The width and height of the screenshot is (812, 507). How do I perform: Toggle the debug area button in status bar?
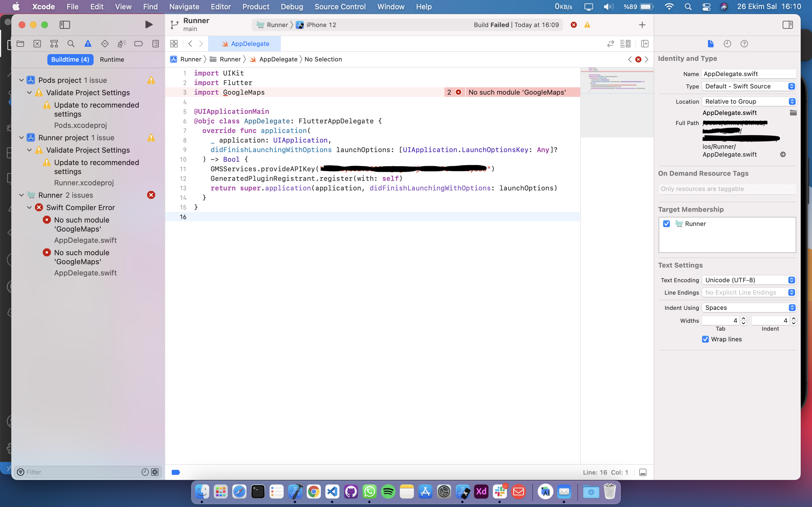coord(643,472)
